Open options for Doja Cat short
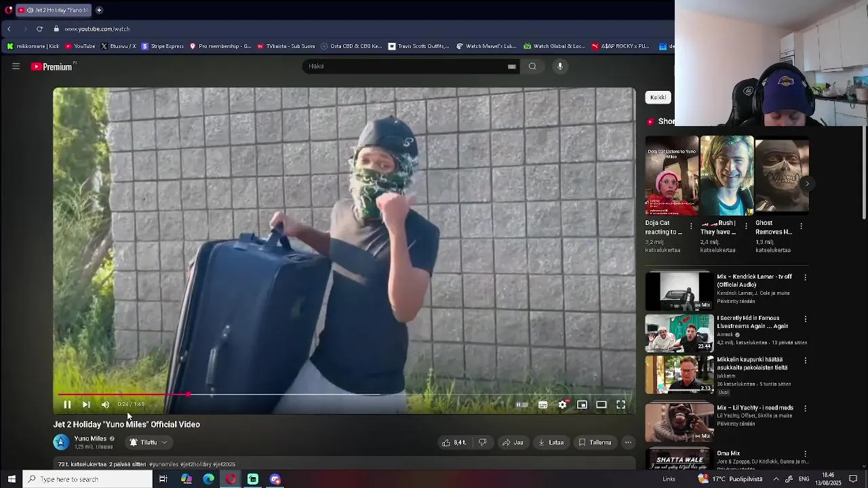 [x=691, y=226]
